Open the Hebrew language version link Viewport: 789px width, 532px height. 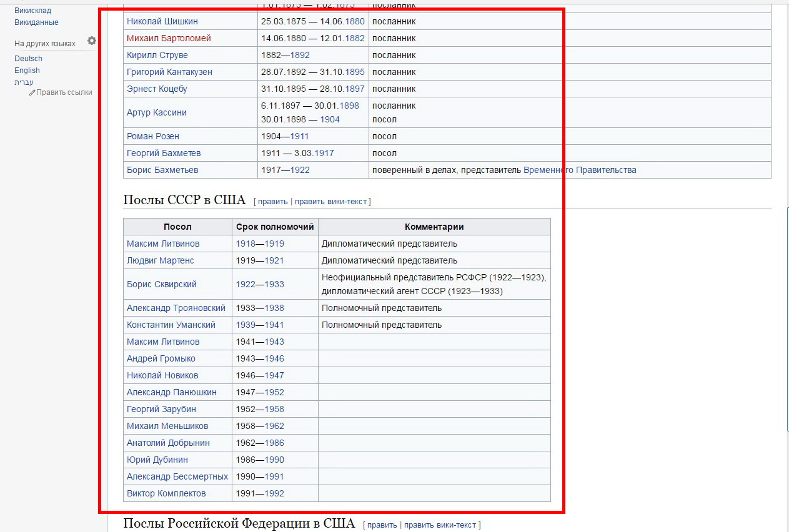[x=24, y=82]
